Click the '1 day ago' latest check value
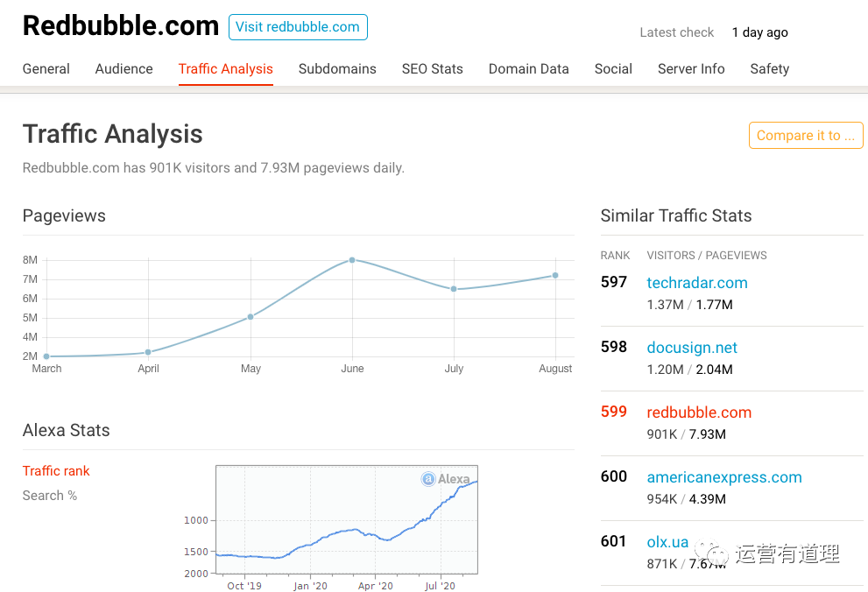This screenshot has width=868, height=592. (759, 32)
